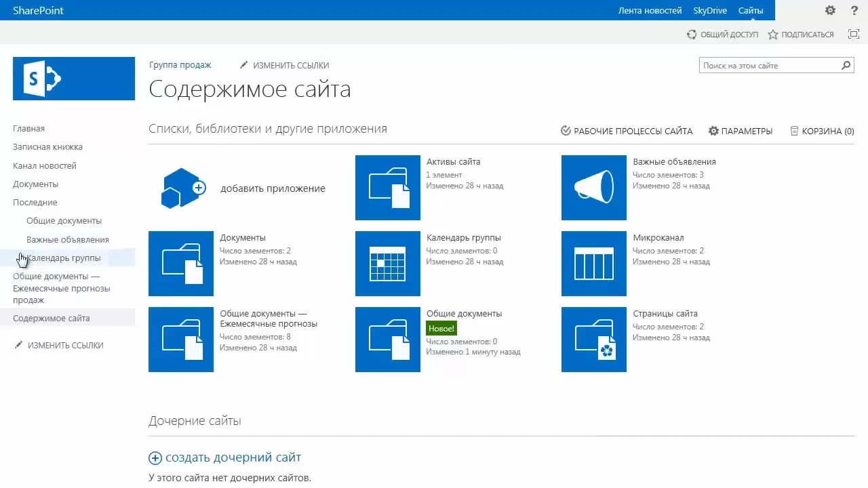Open Документы title link in tiles
This screenshot has height=488, width=868.
[243, 238]
